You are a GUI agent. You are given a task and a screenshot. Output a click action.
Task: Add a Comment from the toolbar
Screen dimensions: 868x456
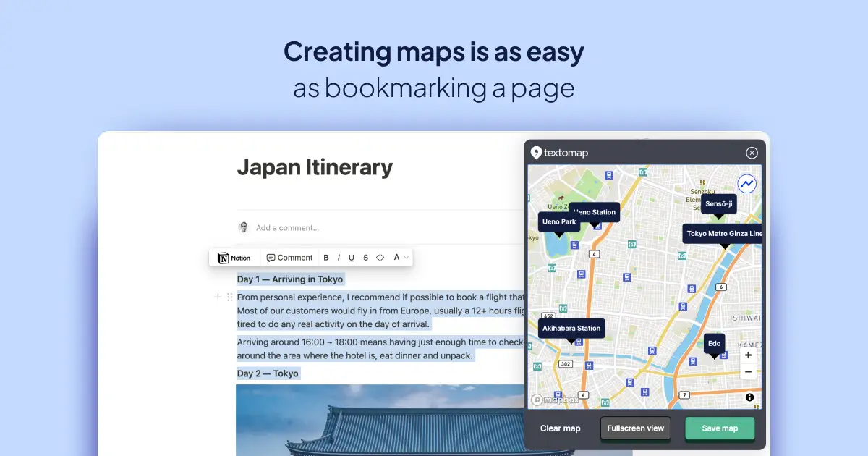tap(289, 258)
